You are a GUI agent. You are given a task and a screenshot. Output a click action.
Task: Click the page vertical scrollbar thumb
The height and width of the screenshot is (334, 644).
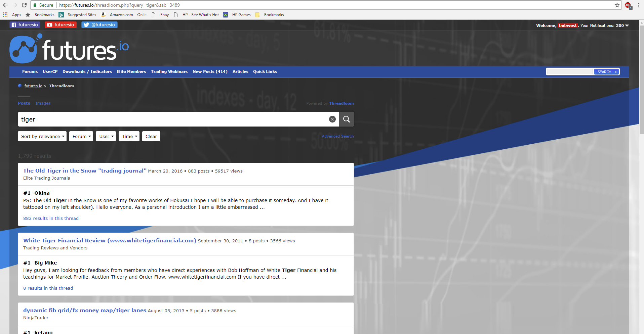641,80
